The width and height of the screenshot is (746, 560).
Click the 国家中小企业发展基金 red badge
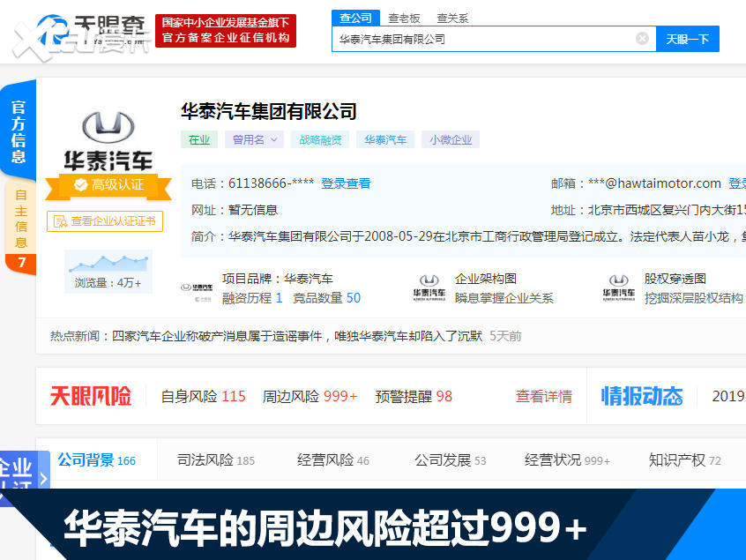[x=227, y=31]
